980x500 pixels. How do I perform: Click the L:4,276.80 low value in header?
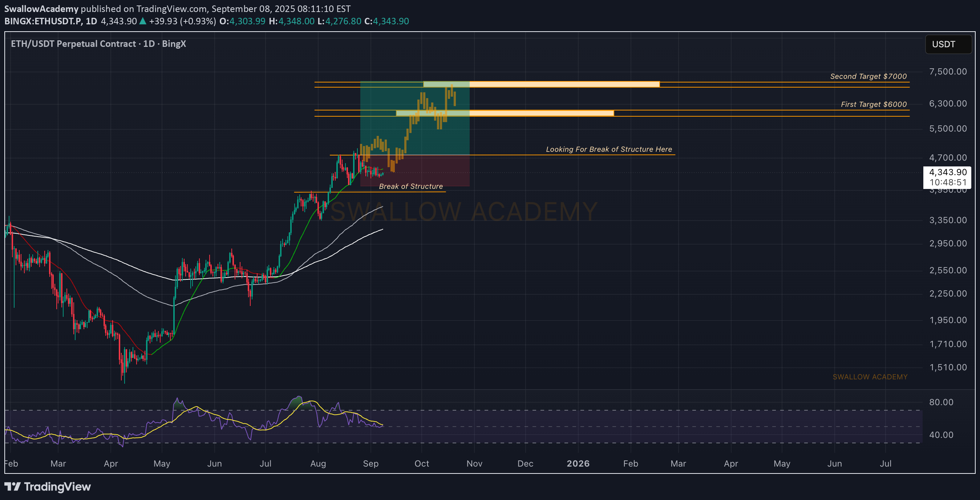tap(339, 21)
